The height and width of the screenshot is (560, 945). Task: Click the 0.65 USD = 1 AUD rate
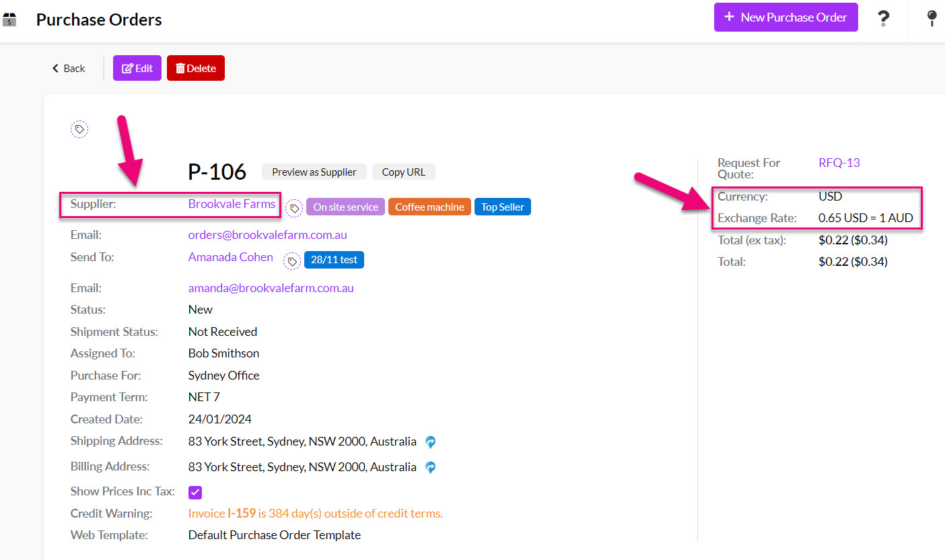(x=866, y=218)
